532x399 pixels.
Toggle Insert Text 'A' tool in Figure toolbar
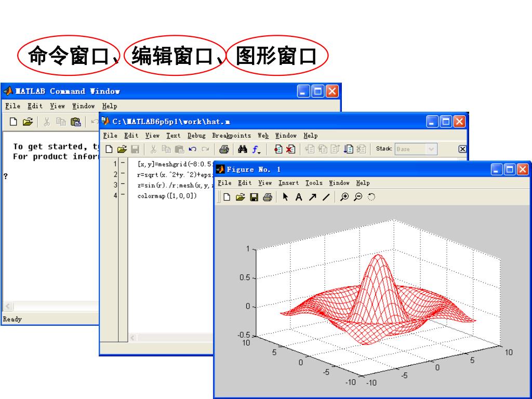pos(299,197)
